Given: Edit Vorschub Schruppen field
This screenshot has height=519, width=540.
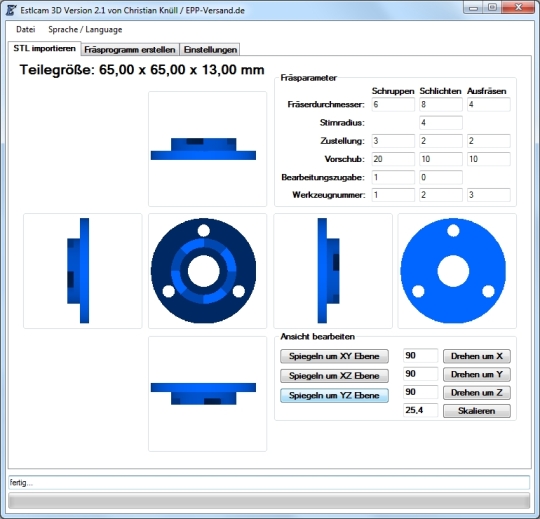Looking at the screenshot, I should tap(393, 159).
